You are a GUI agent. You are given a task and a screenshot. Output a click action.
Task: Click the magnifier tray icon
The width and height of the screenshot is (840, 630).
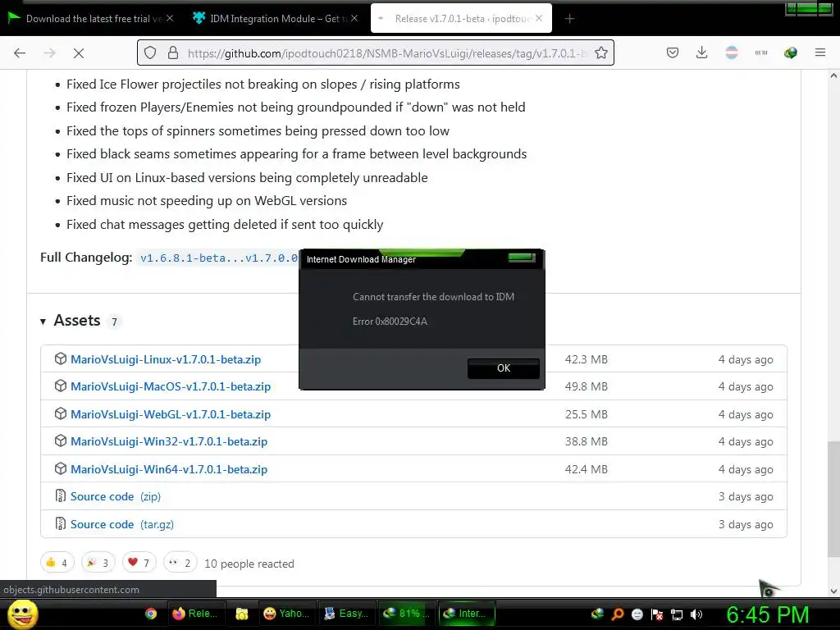tap(618, 614)
